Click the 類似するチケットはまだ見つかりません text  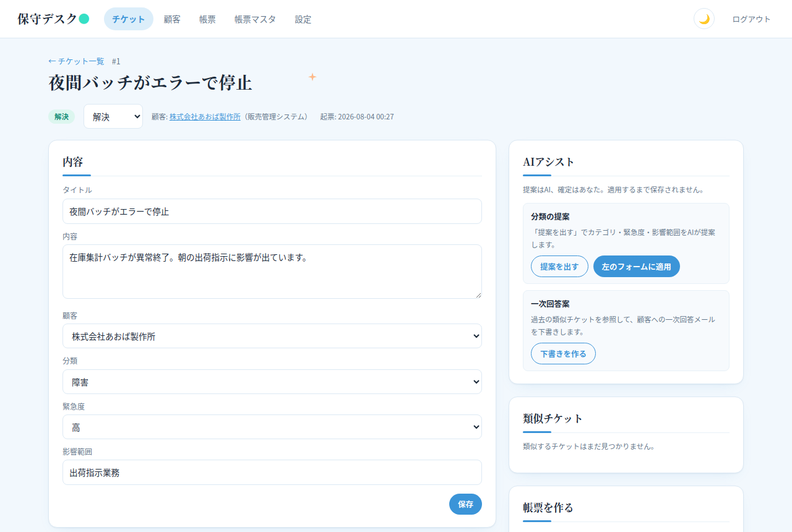(588, 446)
